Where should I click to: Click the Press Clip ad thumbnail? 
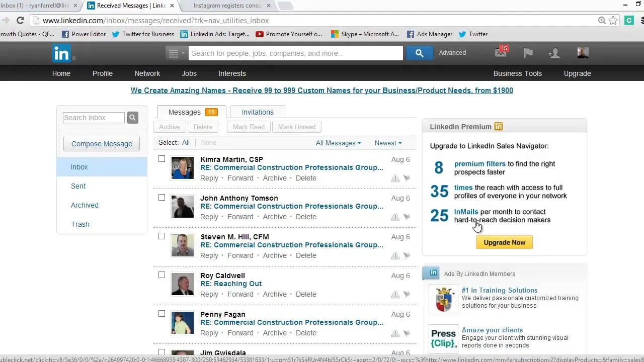pos(443,339)
